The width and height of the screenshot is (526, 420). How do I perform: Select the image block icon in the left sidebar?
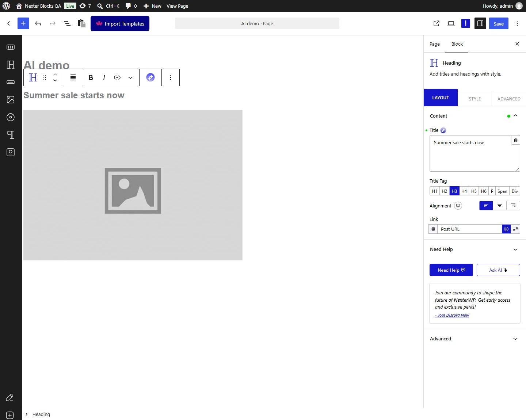point(11,100)
